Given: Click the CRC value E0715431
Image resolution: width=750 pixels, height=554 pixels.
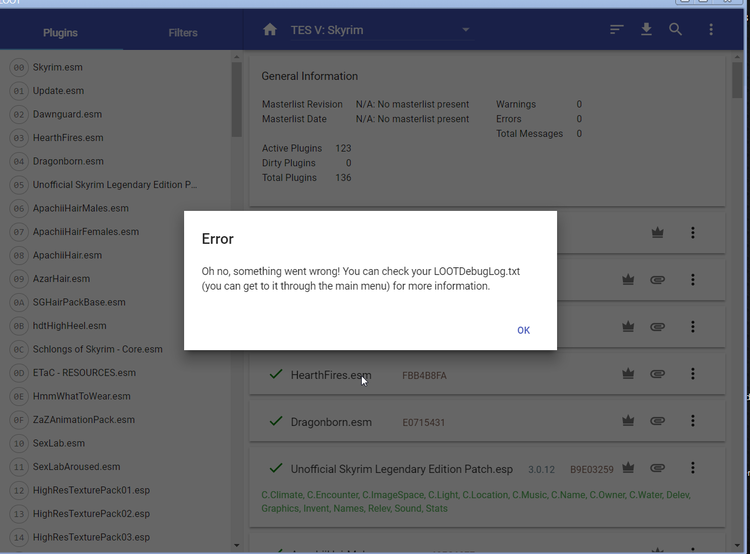Looking at the screenshot, I should coord(423,423).
